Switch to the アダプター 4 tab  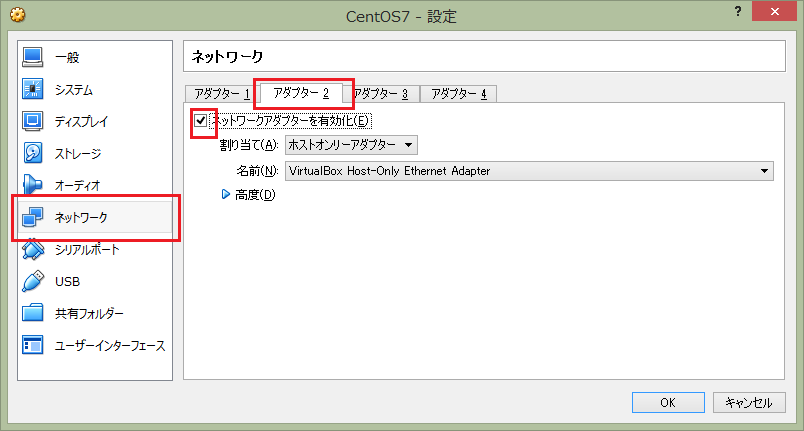point(458,94)
